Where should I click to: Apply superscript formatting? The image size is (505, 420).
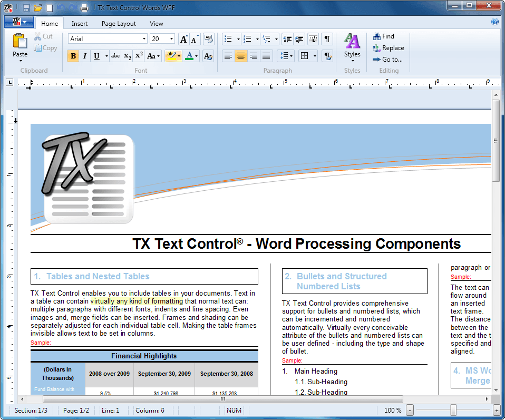pos(139,56)
